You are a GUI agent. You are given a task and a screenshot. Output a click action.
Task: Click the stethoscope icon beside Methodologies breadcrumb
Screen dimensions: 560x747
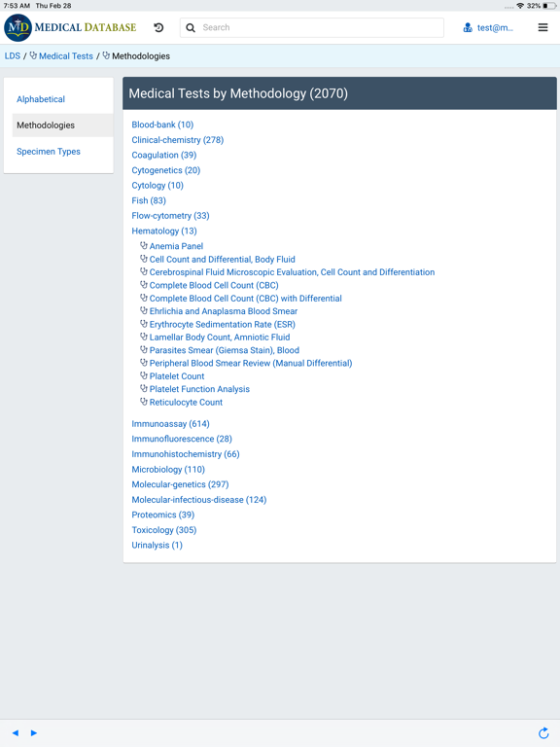pyautogui.click(x=106, y=55)
